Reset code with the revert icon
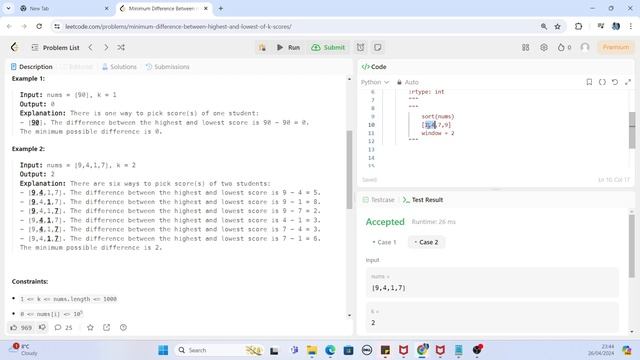 (615, 82)
